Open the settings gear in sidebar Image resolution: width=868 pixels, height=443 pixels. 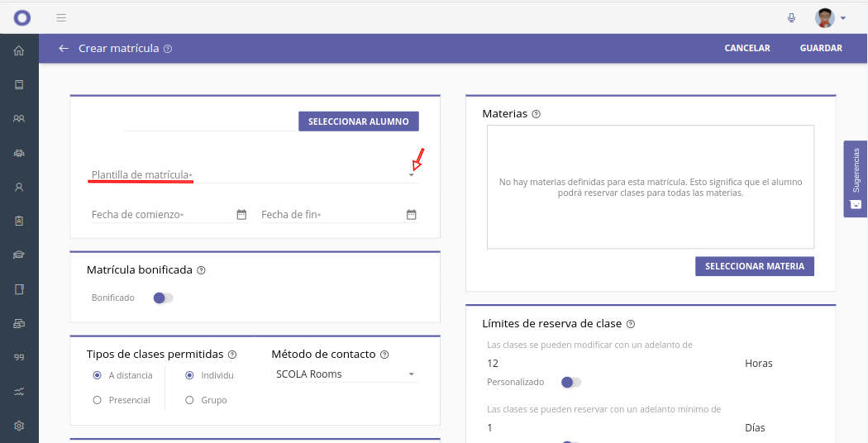[x=19, y=426]
